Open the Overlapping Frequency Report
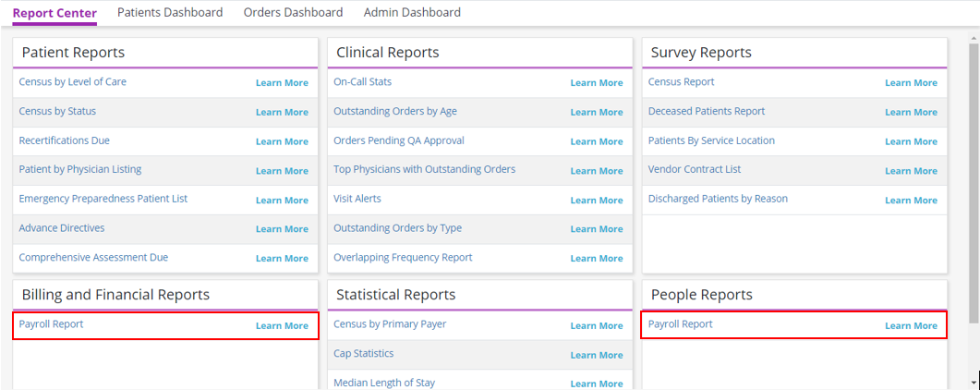This screenshot has width=980, height=390. pos(403,258)
